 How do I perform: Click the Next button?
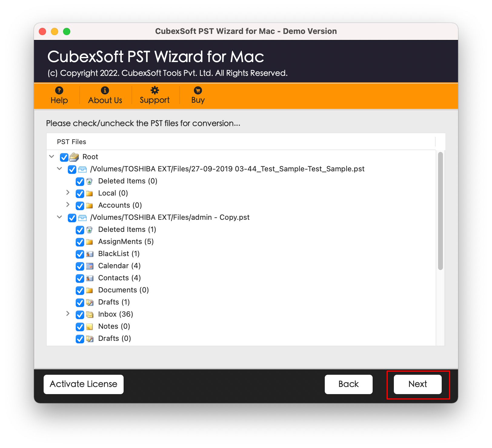pos(417,384)
